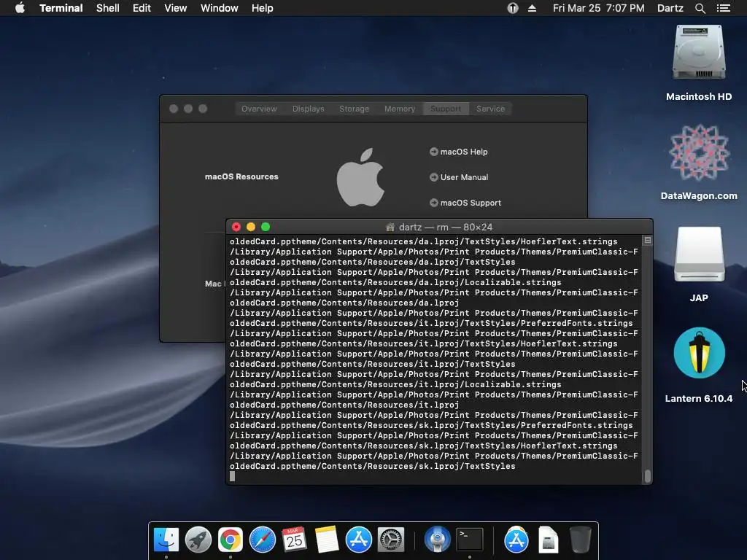The height and width of the screenshot is (560, 747).
Task: Switch to the Memory tab
Action: point(400,109)
